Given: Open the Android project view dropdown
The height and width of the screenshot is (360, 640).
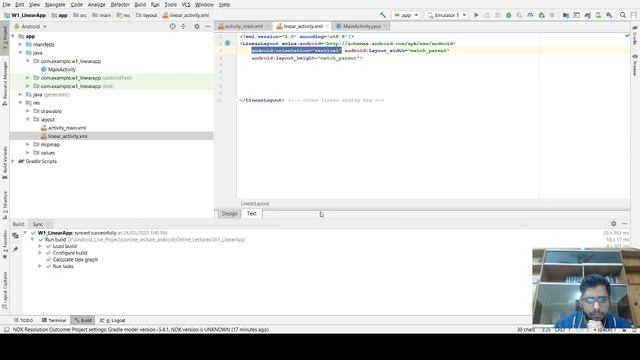Looking at the screenshot, I should [31, 26].
